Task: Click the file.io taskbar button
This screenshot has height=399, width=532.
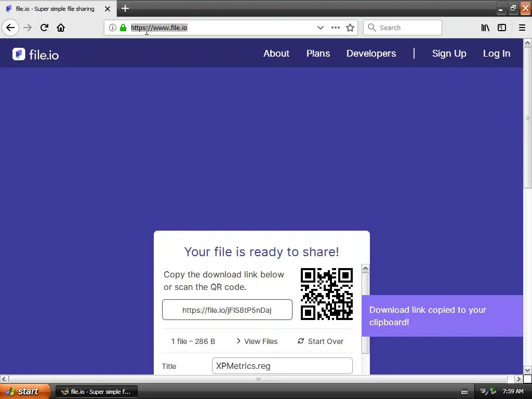Action: click(x=96, y=392)
